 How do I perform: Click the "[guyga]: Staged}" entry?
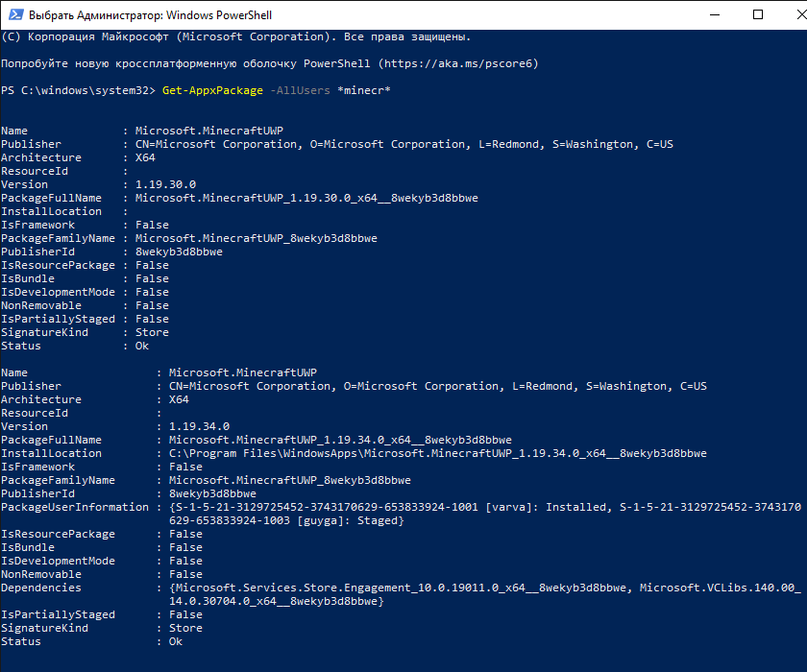[x=351, y=520]
